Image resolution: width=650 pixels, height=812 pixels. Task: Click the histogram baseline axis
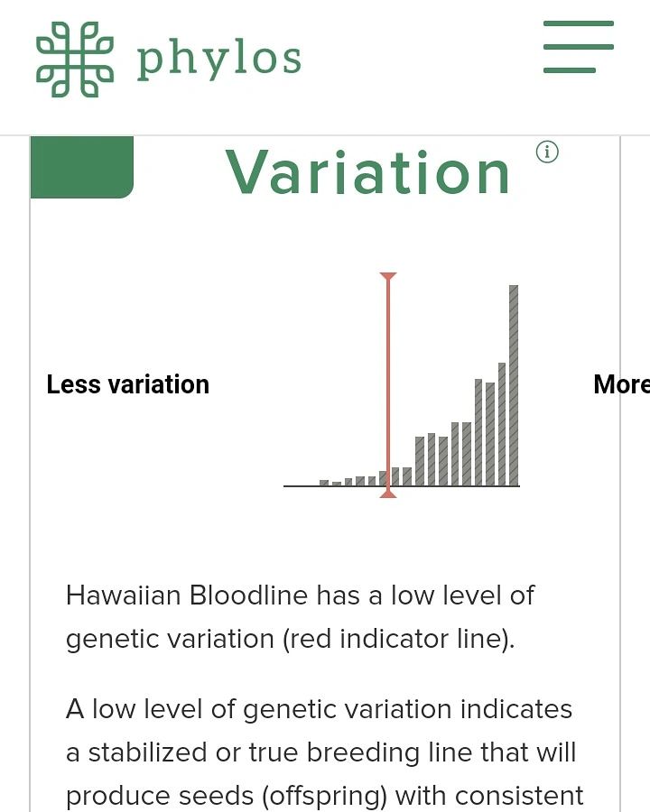point(401,486)
